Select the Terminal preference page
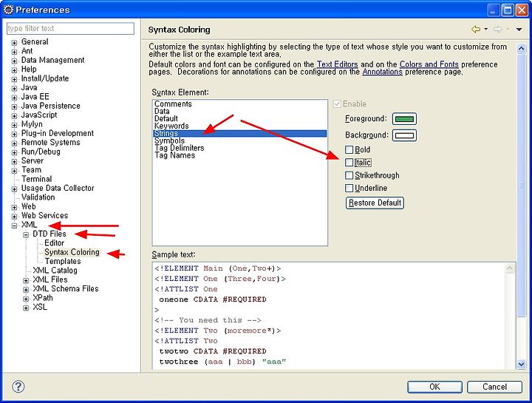 tap(37, 179)
